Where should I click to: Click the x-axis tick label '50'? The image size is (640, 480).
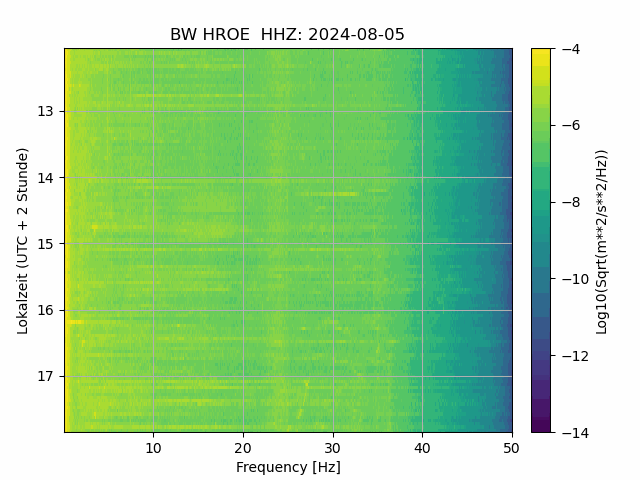coord(511,449)
